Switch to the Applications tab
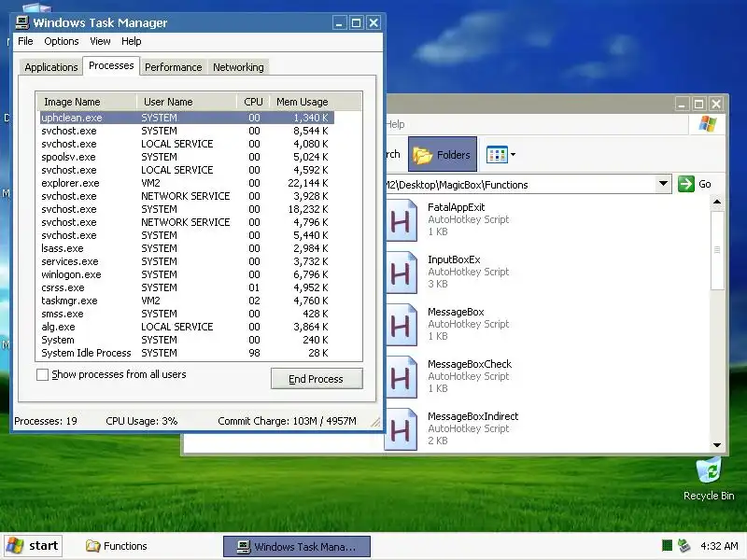The width and height of the screenshot is (747, 560). [51, 67]
